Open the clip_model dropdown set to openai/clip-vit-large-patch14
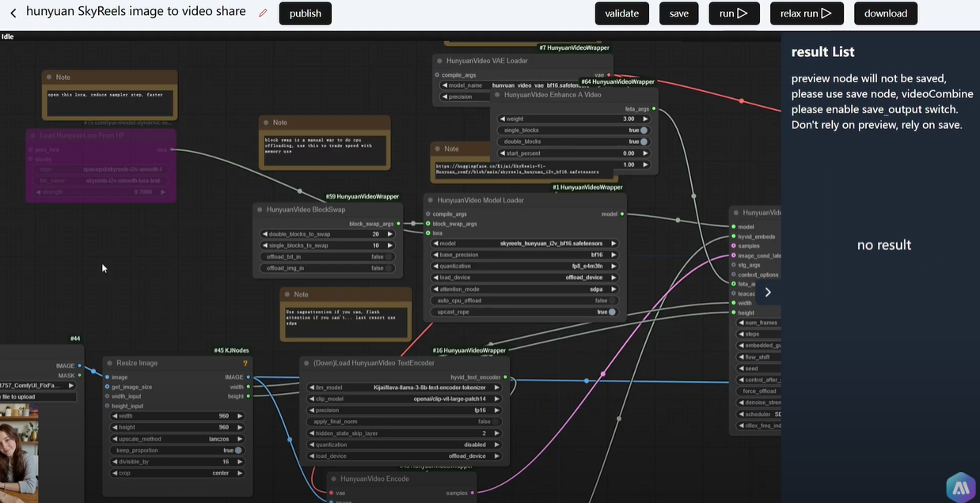 pyautogui.click(x=405, y=399)
